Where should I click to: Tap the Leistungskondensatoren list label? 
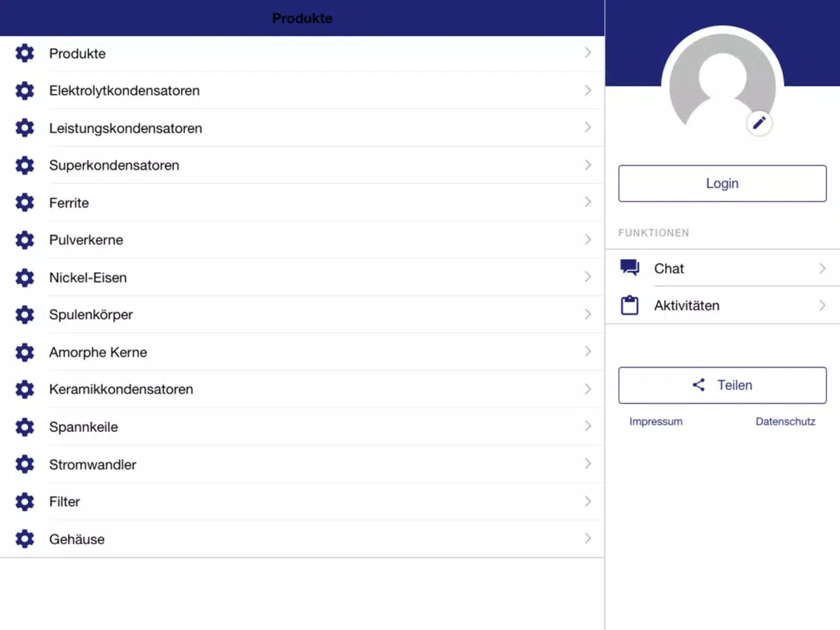point(126,129)
